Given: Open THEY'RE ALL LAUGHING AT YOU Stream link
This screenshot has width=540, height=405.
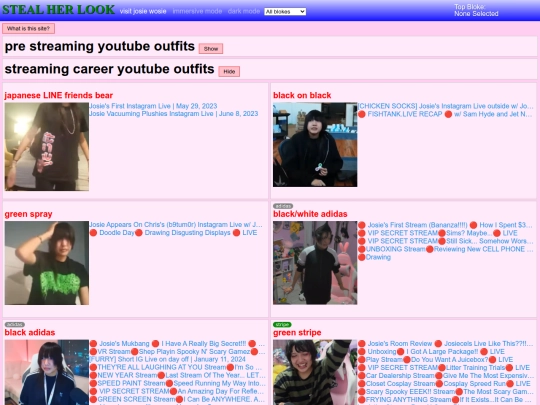Looking at the screenshot, I should pyautogui.click(x=176, y=367).
